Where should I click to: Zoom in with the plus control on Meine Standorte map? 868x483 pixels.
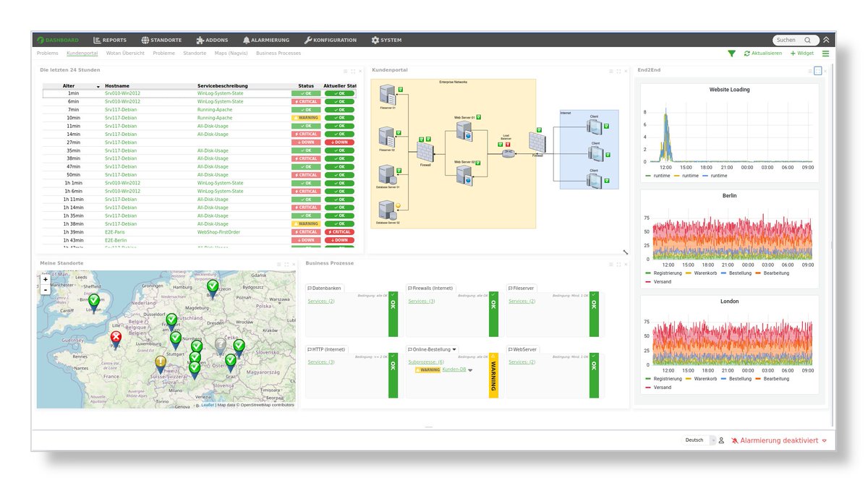tap(45, 278)
